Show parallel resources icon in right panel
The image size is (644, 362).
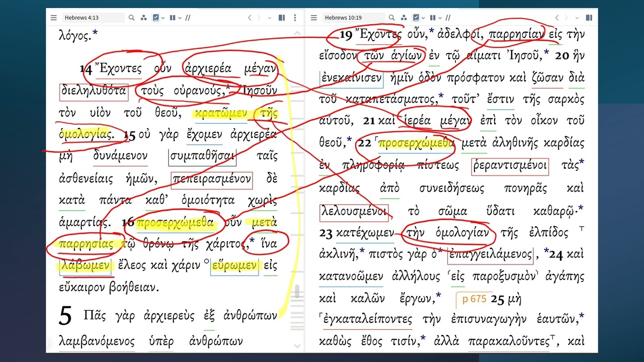click(433, 18)
